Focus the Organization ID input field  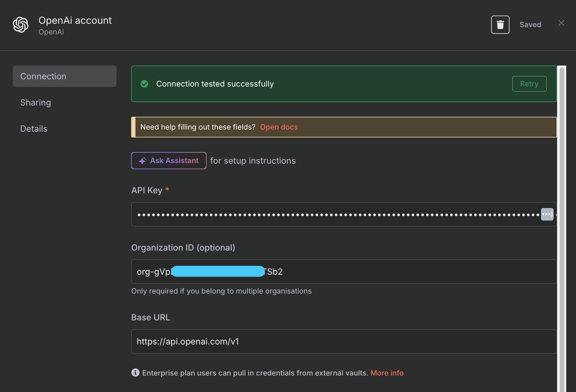[x=344, y=272]
